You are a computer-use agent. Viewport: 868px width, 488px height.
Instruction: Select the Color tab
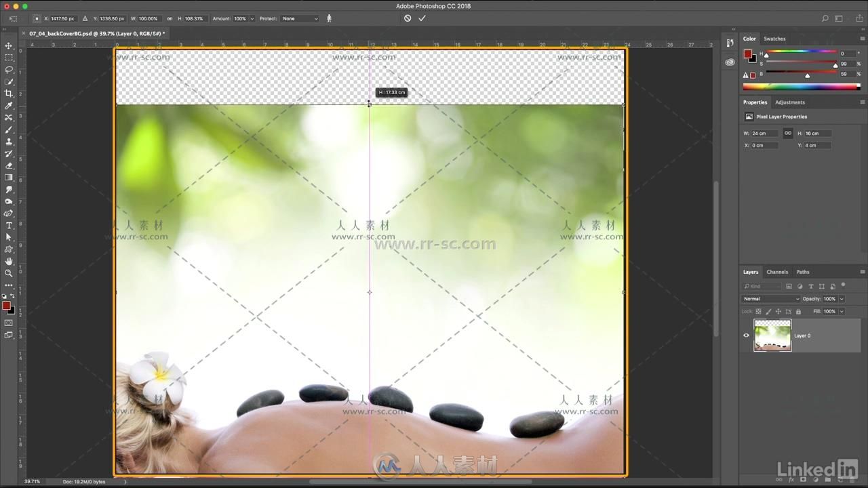[749, 39]
